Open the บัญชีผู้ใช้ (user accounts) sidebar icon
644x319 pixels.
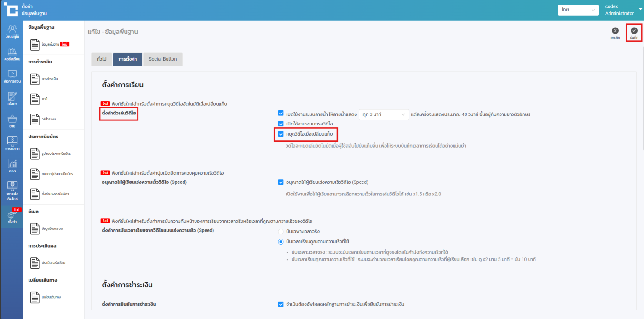[x=12, y=31]
